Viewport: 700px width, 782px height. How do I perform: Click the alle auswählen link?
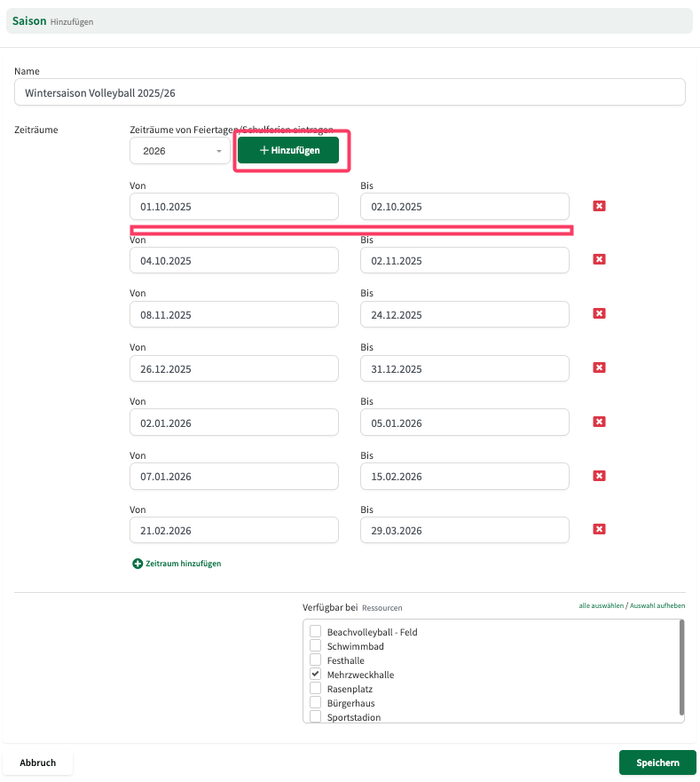point(601,605)
